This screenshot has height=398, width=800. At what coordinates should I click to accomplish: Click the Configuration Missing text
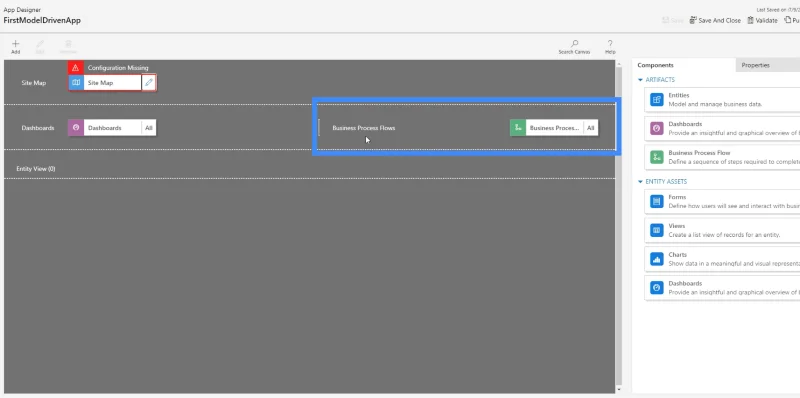118,67
